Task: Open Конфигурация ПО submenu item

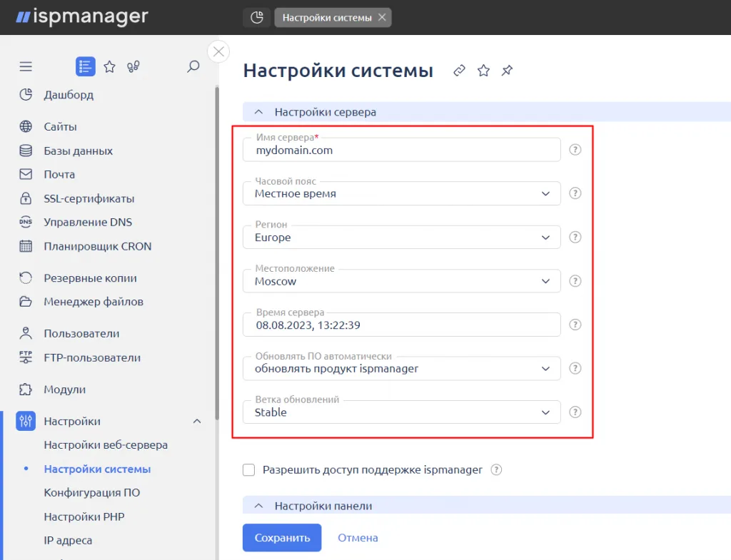Action: (92, 493)
